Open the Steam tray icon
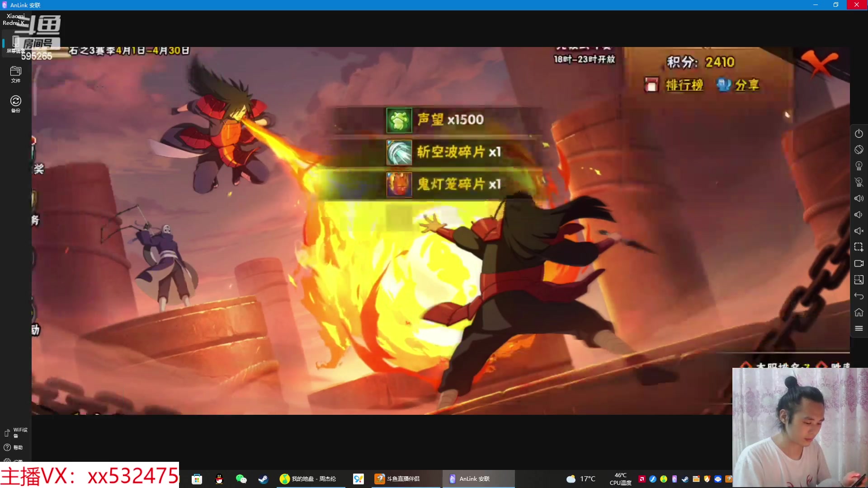The width and height of the screenshot is (868, 488). point(685,479)
